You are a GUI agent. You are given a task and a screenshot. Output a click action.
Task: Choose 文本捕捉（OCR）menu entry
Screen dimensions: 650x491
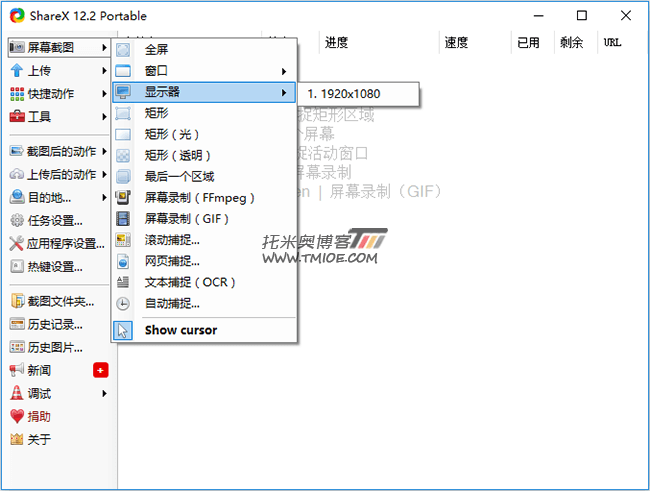point(205,282)
